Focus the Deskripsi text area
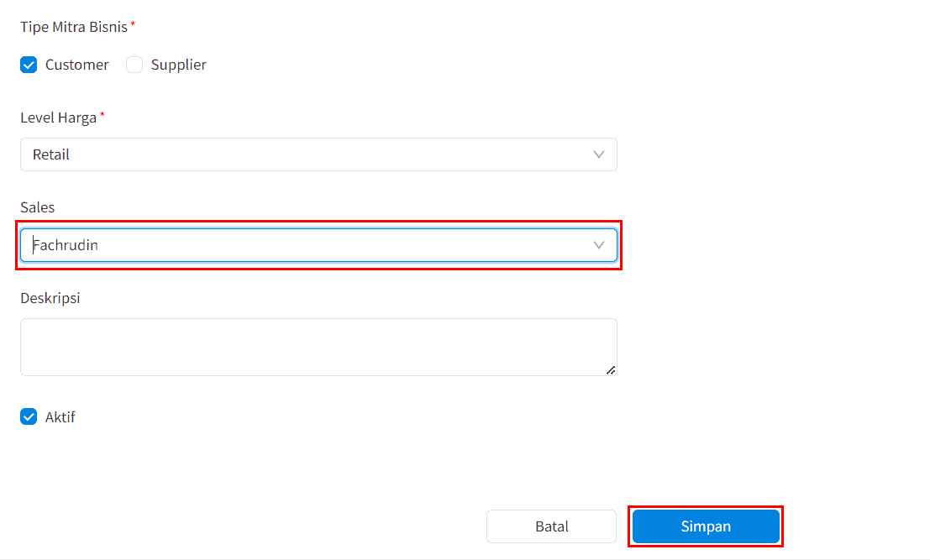Screen dimensions: 930x560 pyautogui.click(x=318, y=348)
